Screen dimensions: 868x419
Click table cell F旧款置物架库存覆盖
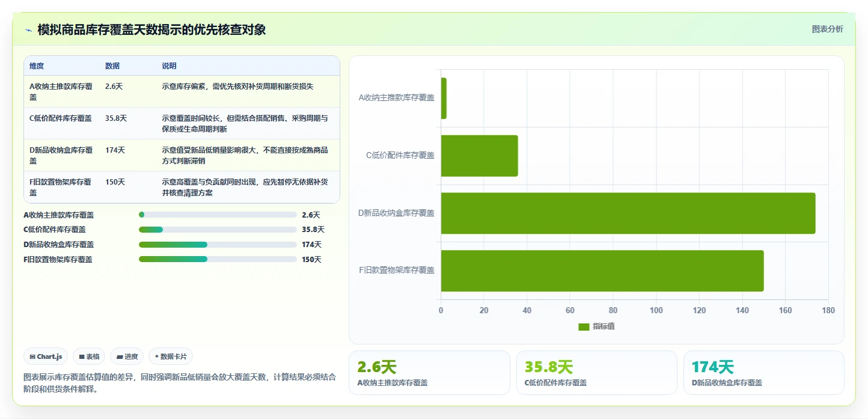coord(61,187)
